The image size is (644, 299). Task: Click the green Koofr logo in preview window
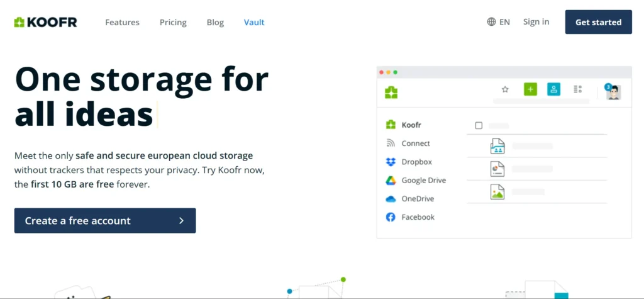(391, 93)
